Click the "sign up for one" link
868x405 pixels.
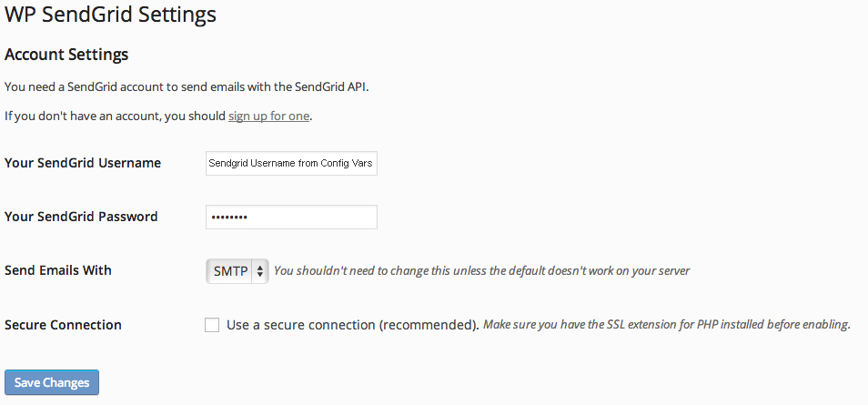tap(268, 116)
